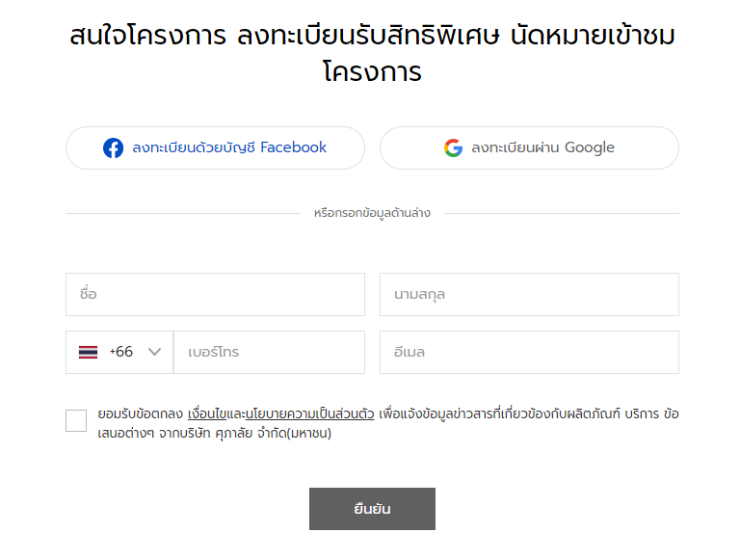Open the เงื่อนไข terms link
The height and width of the screenshot is (560, 740).
207,414
